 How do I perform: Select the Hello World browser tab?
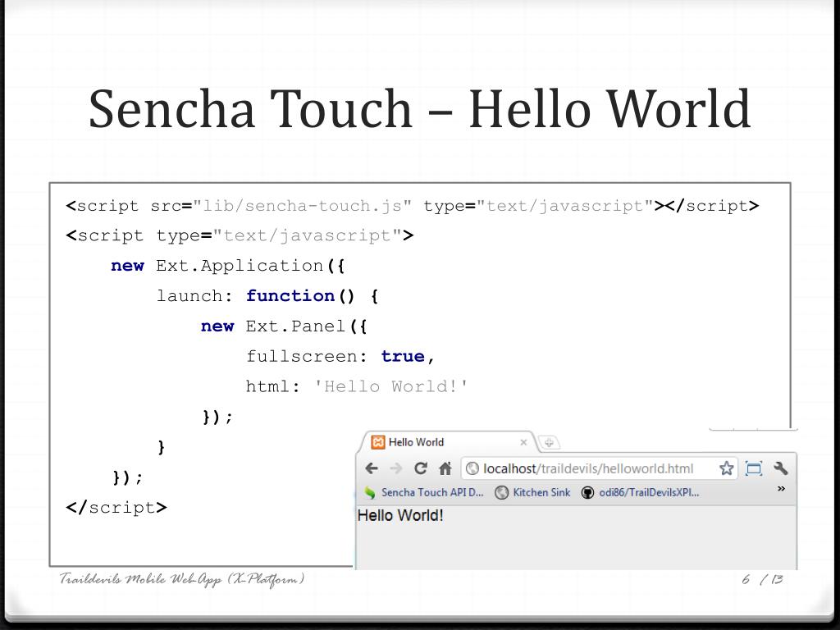pyautogui.click(x=447, y=442)
